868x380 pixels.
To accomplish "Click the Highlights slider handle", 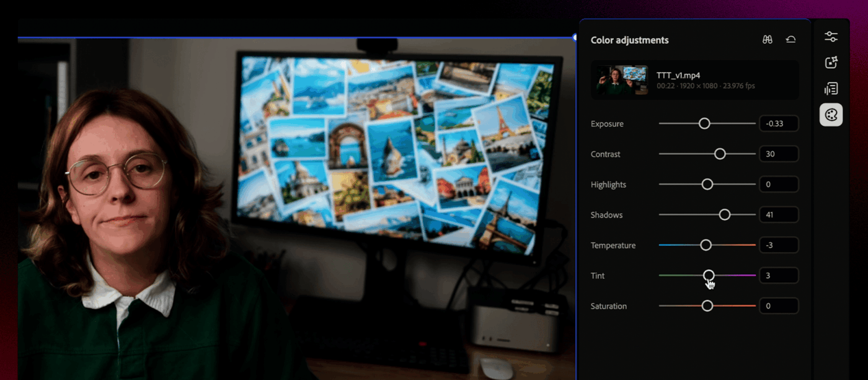I will (x=707, y=184).
